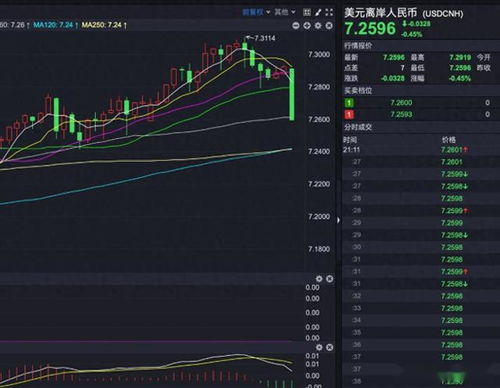The height and width of the screenshot is (388, 500).
Task: Remove the main chart MA indicator overlay
Action: click(x=329, y=26)
